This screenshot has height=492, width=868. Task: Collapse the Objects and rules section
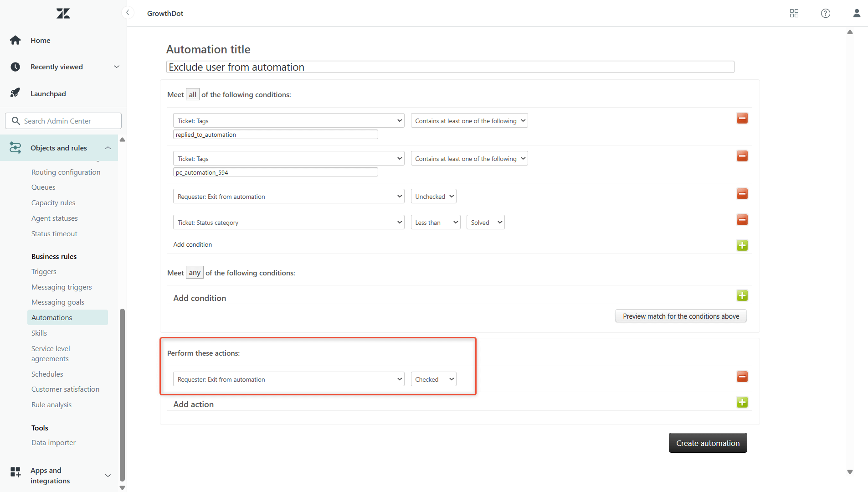108,148
